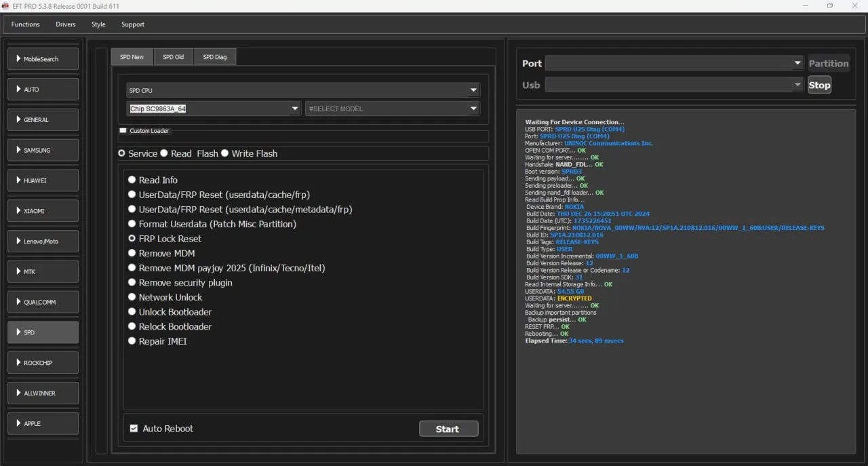Choose the Repair IMEI radio option
Image resolution: width=868 pixels, height=466 pixels.
tap(132, 341)
